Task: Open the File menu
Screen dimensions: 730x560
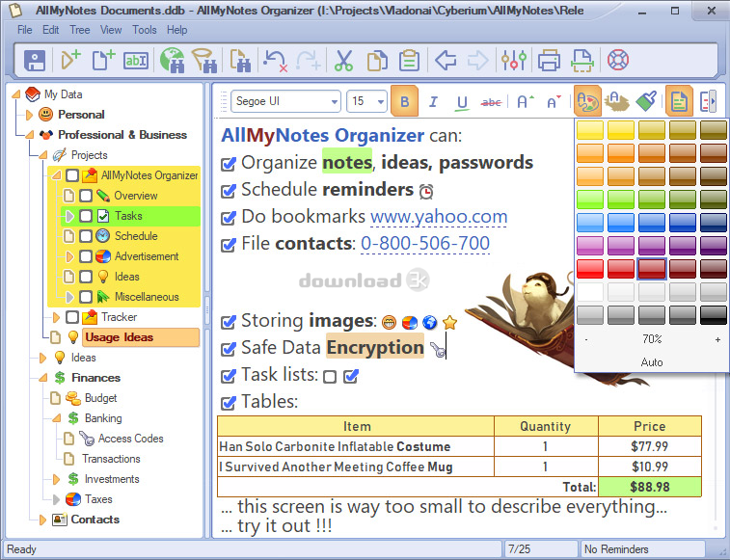Action: pos(25,30)
